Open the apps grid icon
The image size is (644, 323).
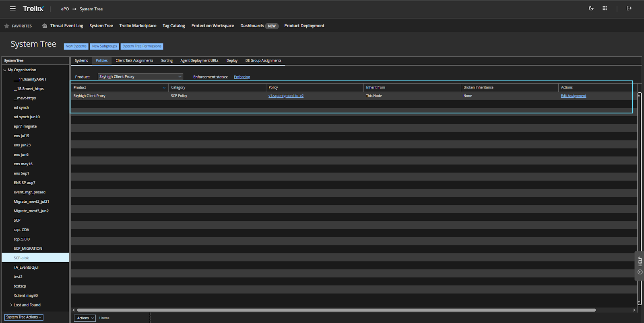pos(605,8)
